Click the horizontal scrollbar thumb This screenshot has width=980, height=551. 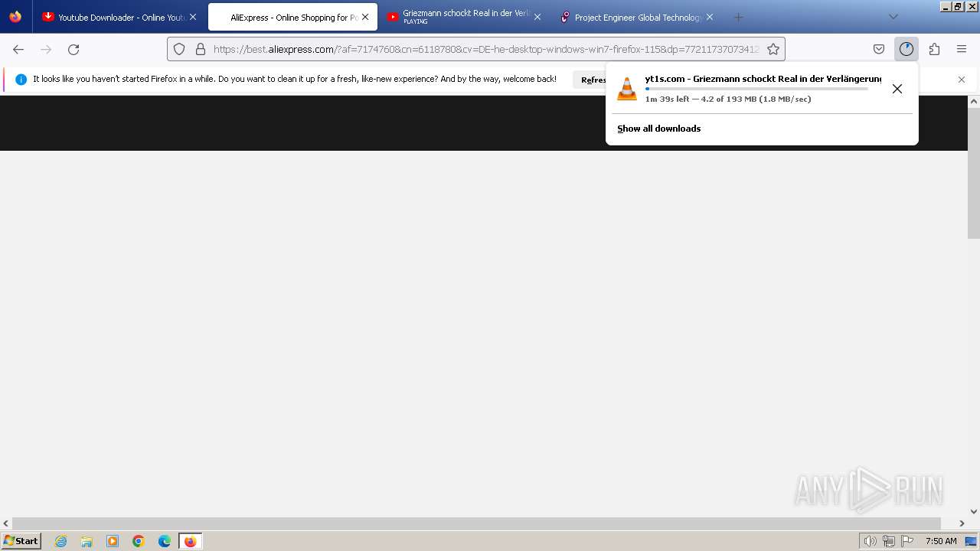tap(476, 523)
